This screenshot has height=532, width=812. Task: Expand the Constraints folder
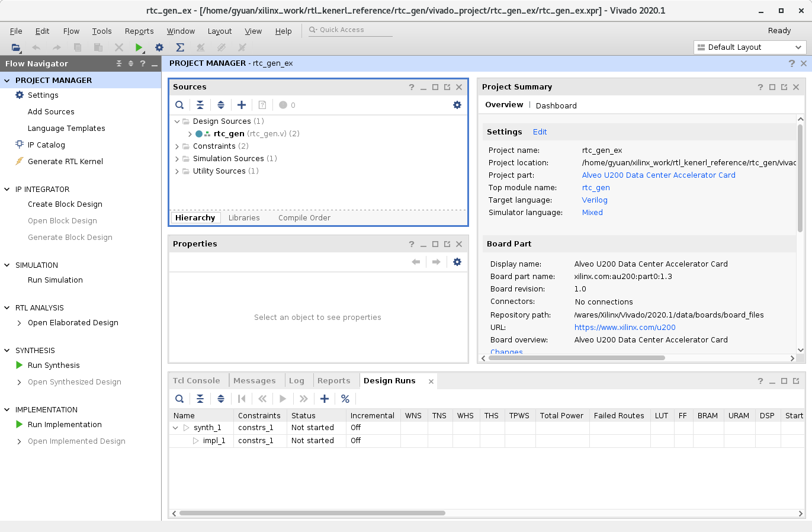pos(177,146)
